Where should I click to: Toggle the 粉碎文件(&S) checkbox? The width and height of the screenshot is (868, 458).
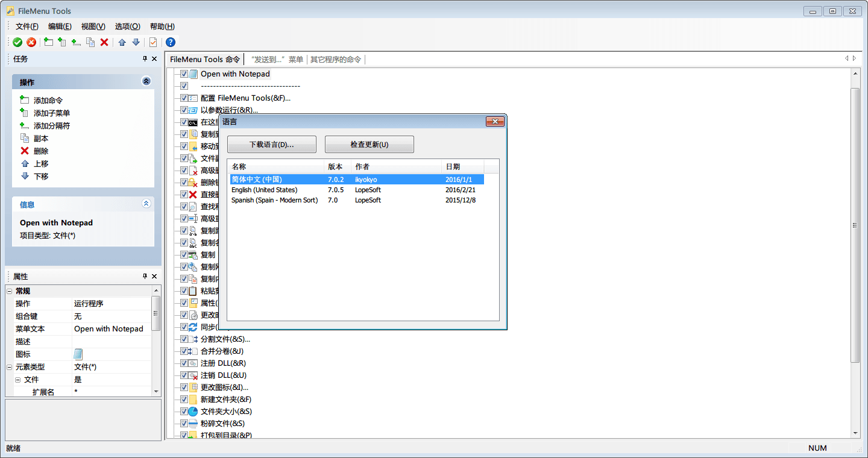184,424
